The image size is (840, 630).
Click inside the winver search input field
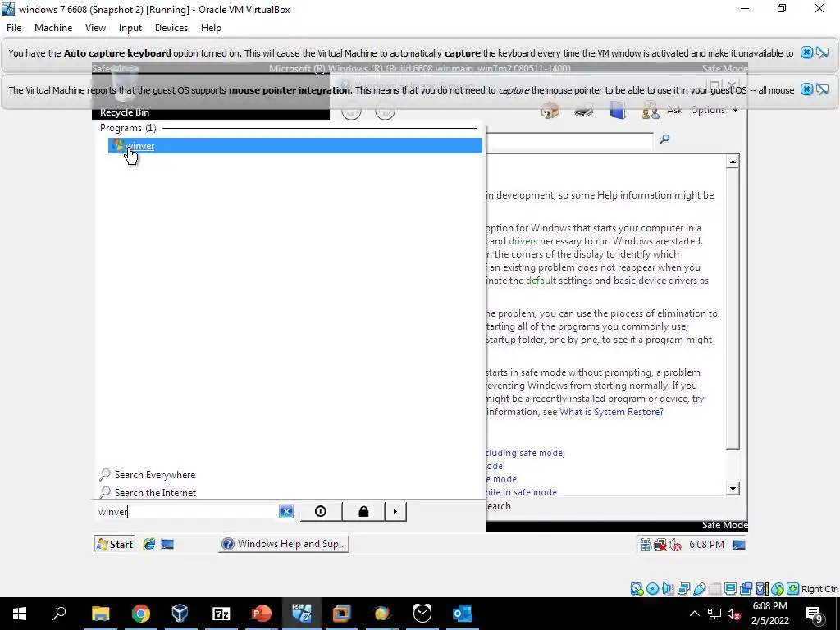pyautogui.click(x=188, y=512)
